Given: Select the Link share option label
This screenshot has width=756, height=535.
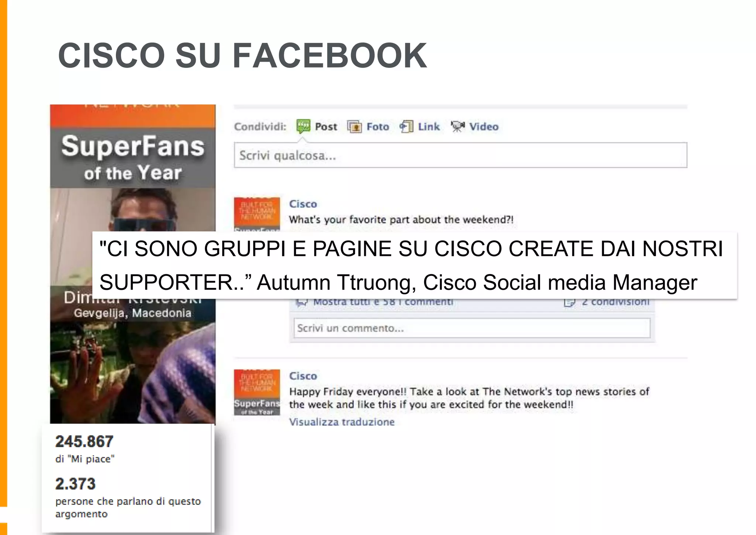Looking at the screenshot, I should pos(429,127).
